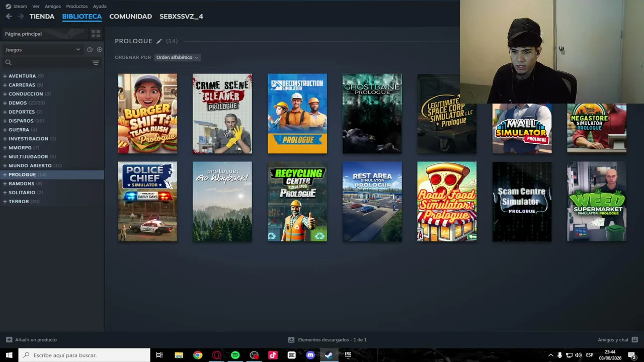Go back with the left arrow
Viewport: 644px width, 362px height.
9,16
